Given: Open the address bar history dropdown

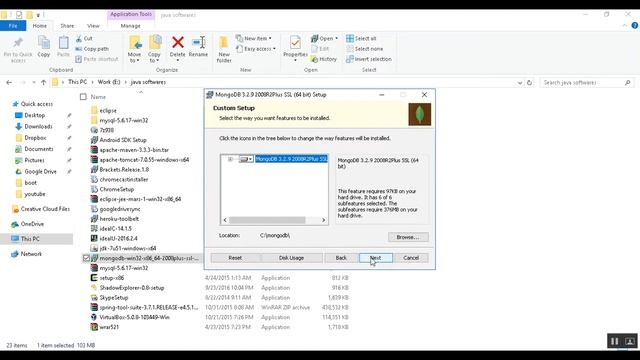Looking at the screenshot, I should (520, 82).
